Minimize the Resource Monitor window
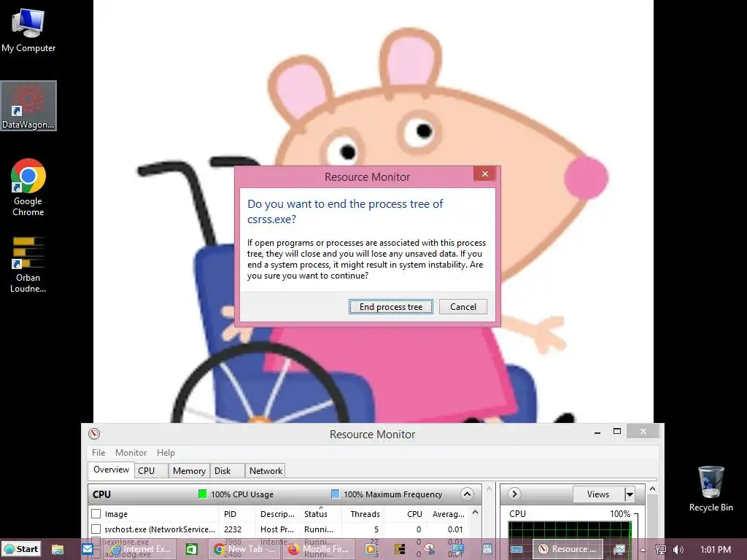This screenshot has height=560, width=747. pyautogui.click(x=597, y=432)
